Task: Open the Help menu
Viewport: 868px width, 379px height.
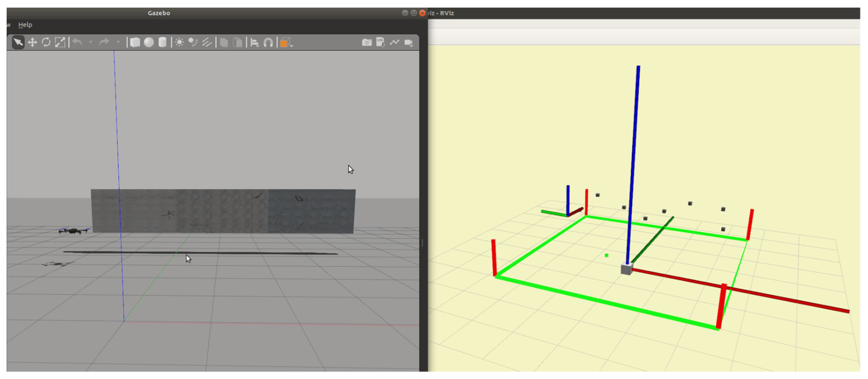Action: point(25,25)
